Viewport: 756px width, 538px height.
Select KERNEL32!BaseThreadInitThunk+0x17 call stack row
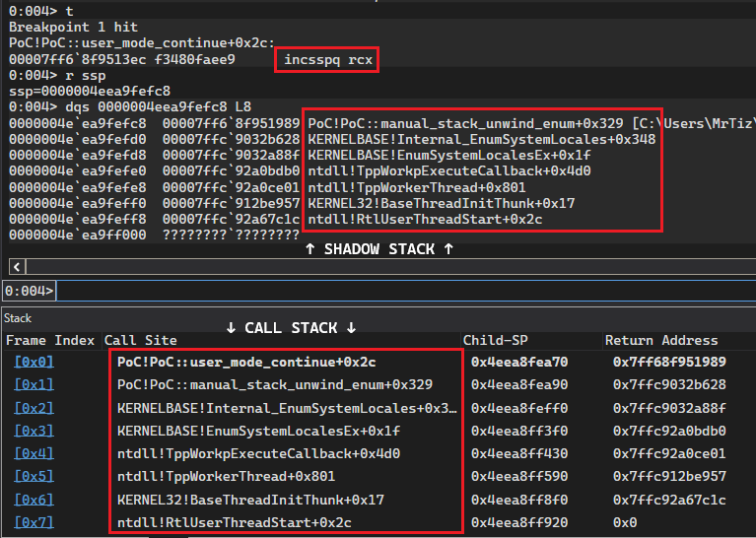tap(250, 500)
